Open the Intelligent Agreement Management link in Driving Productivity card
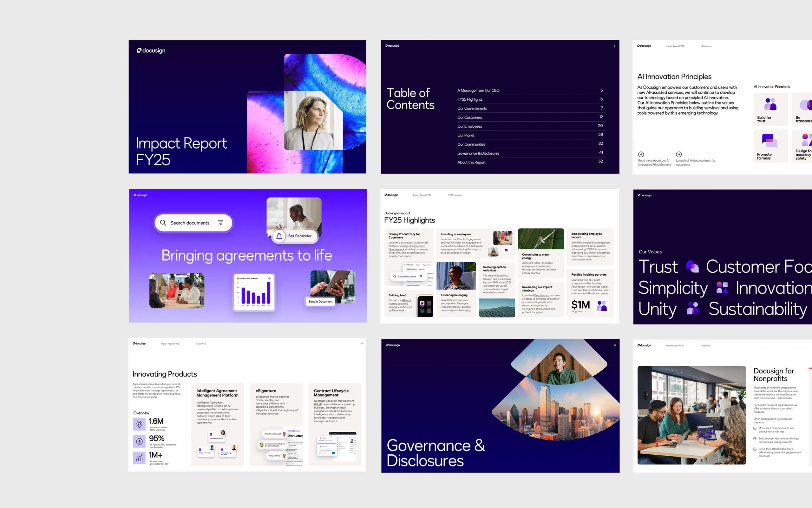This screenshot has width=812, height=508. point(407,248)
